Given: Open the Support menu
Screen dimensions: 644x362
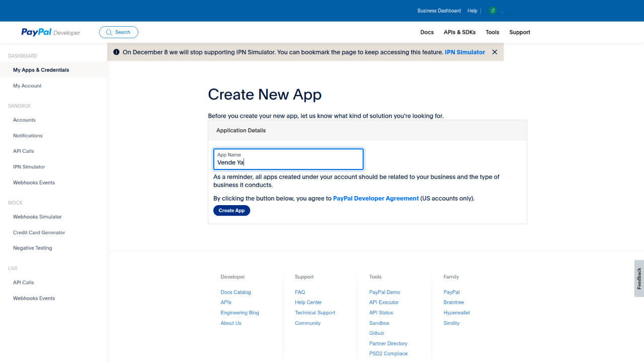Looking at the screenshot, I should click(x=520, y=32).
